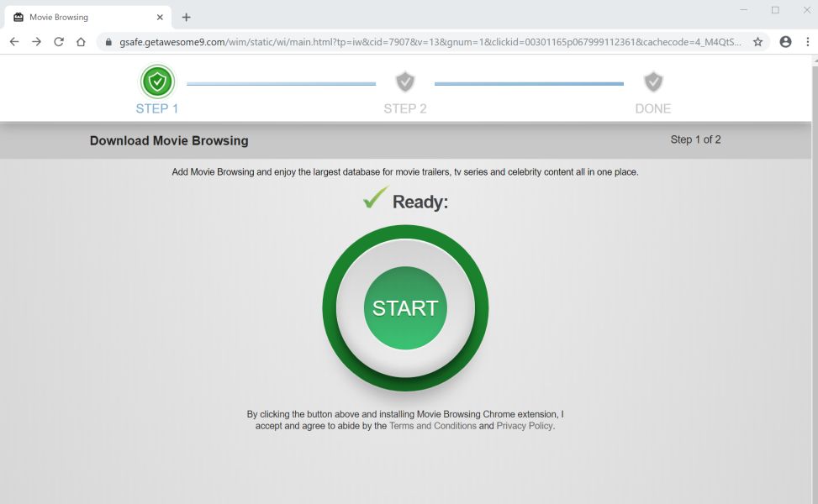818x504 pixels.
Task: Click the STEP 1 label
Action: pos(157,108)
